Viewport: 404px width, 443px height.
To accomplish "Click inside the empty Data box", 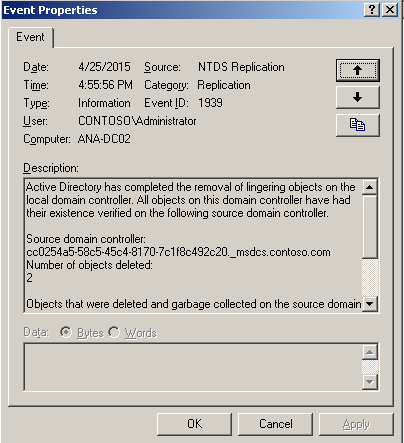I will click(193, 367).
